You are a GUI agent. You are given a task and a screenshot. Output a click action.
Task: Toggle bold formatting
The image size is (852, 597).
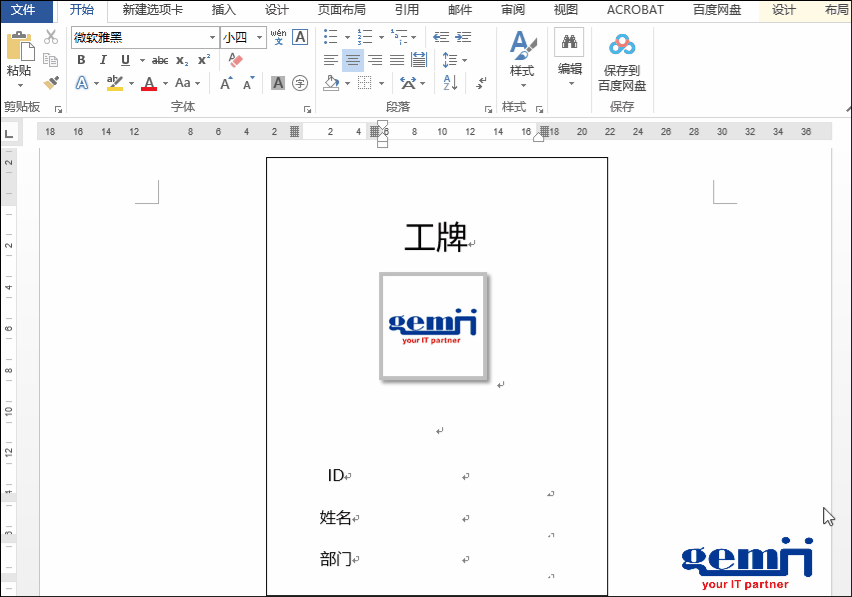82,60
